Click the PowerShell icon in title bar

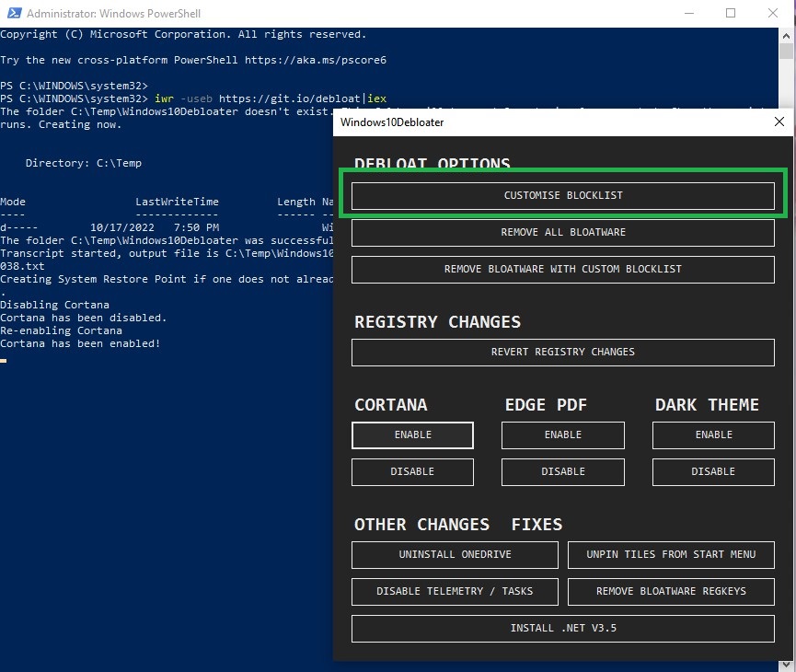tap(12, 14)
